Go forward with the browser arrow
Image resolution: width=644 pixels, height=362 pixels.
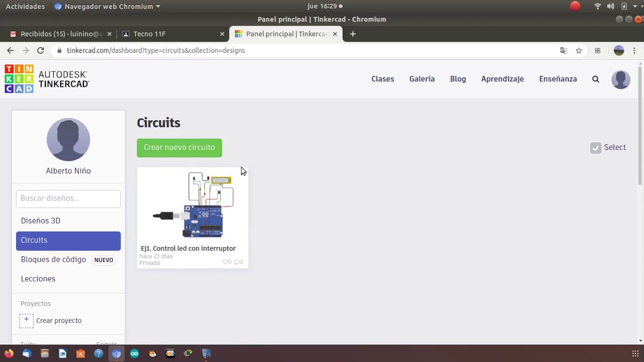pyautogui.click(x=25, y=50)
